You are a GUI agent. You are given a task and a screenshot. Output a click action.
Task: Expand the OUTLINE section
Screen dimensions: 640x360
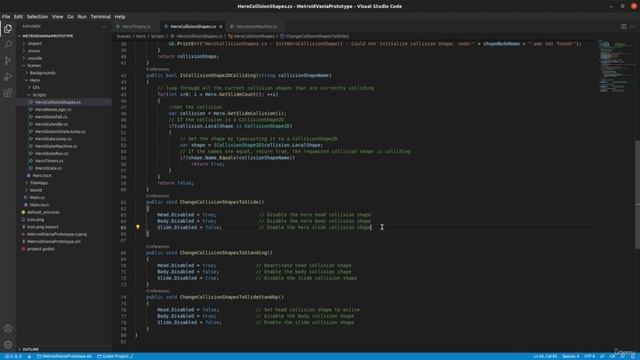[31, 349]
